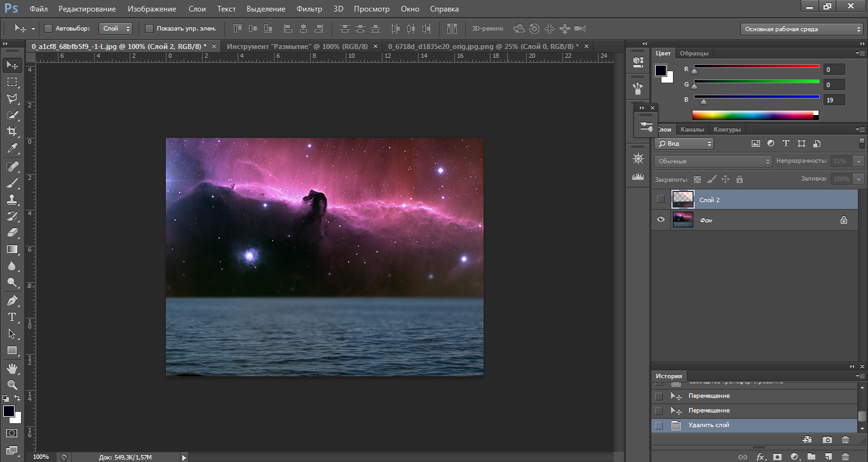
Task: Open the Файл menu
Action: point(38,9)
